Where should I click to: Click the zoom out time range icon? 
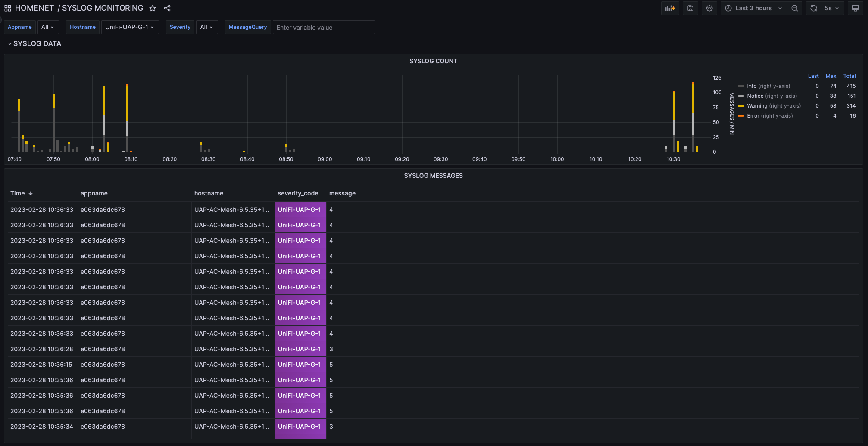point(795,8)
